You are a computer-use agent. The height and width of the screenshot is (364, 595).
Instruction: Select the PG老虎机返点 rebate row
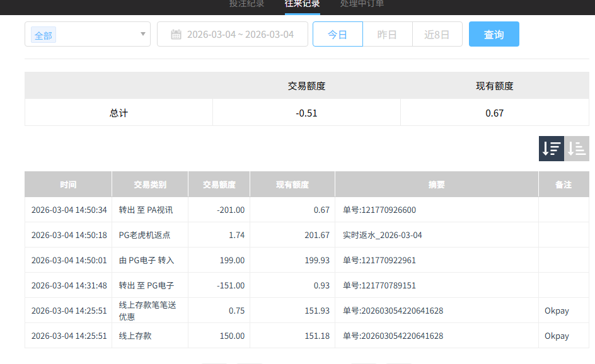click(x=144, y=235)
